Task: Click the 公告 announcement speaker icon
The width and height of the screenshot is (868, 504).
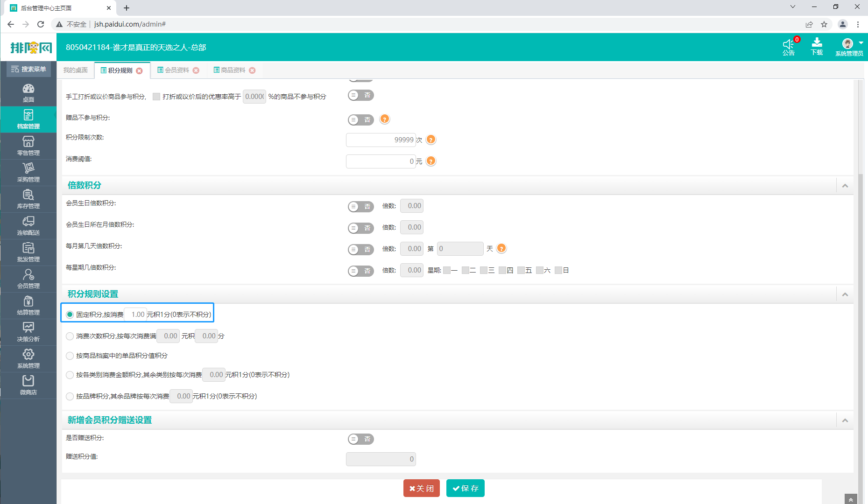Action: tap(789, 47)
